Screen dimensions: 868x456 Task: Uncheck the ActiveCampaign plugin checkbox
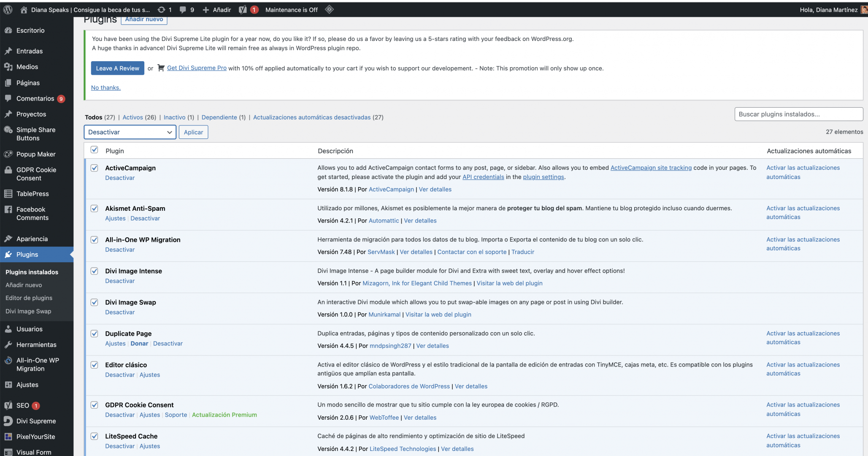(x=95, y=168)
